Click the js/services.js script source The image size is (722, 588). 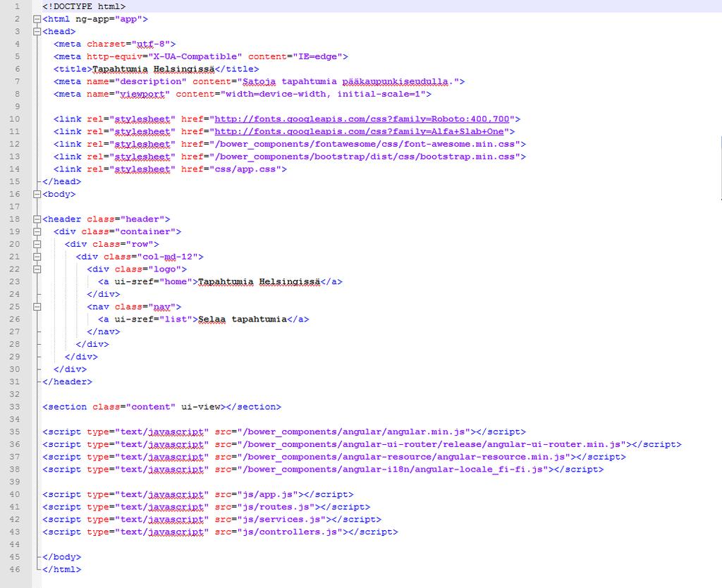coord(281,520)
